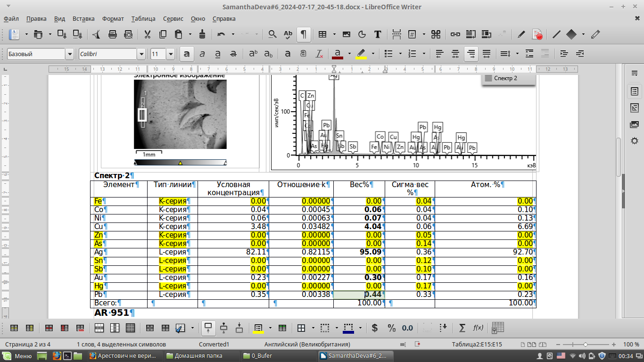The width and height of the screenshot is (644, 362).
Task: Toggle bold formatting
Action: pos(187,54)
